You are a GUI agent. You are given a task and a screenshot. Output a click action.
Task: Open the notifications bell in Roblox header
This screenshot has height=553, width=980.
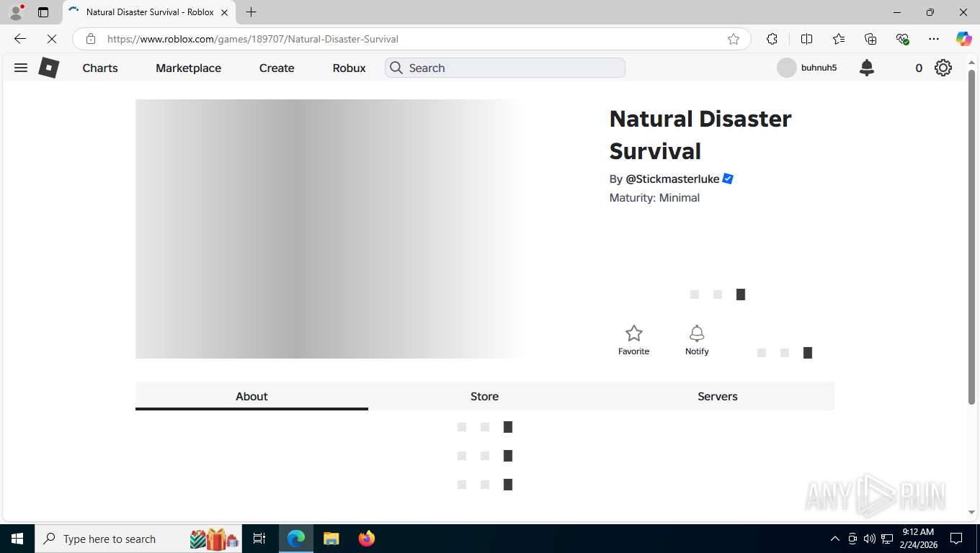click(867, 68)
